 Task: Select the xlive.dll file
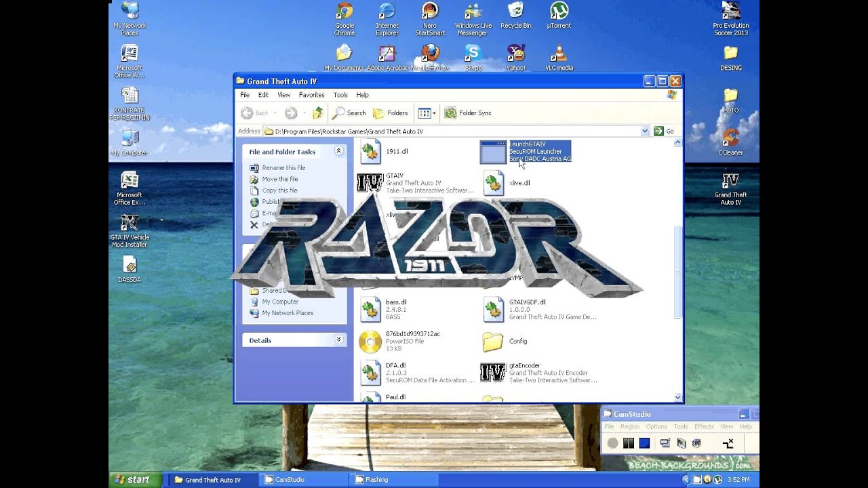[507, 183]
